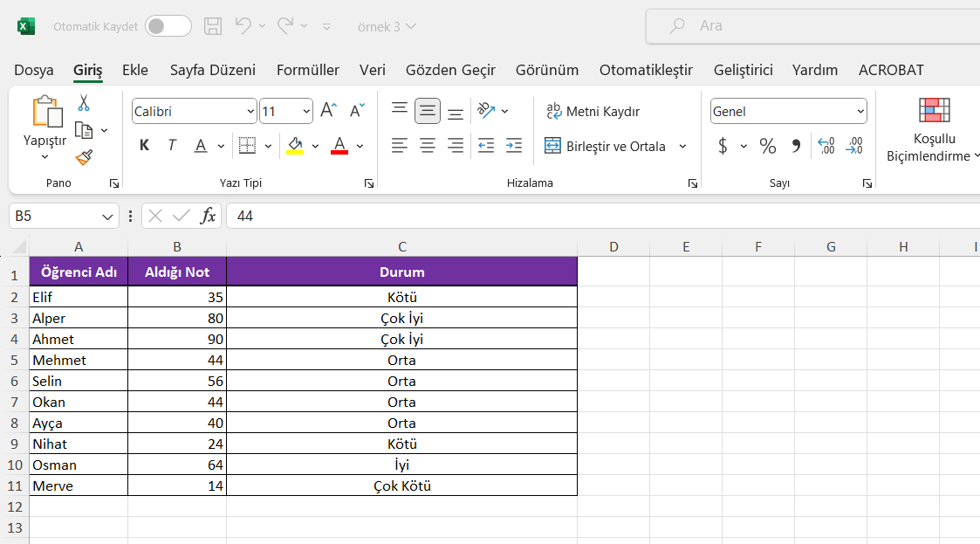This screenshot has height=544, width=980.
Task: Click the Redo arrow icon
Action: pos(285,25)
